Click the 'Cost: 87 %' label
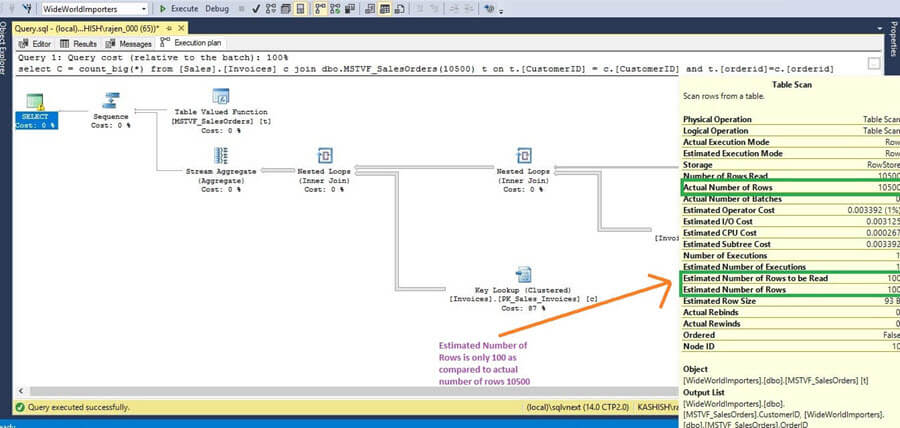The height and width of the screenshot is (428, 900). pos(523,308)
